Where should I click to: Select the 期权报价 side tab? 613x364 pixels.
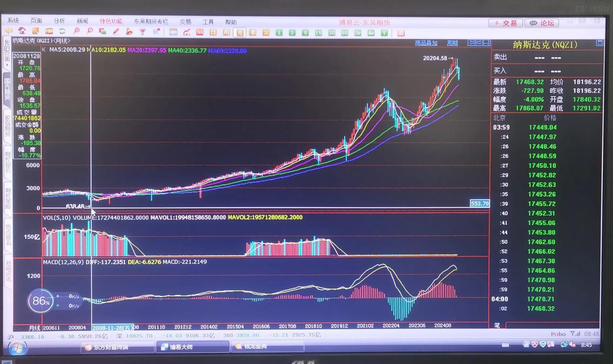point(7,162)
